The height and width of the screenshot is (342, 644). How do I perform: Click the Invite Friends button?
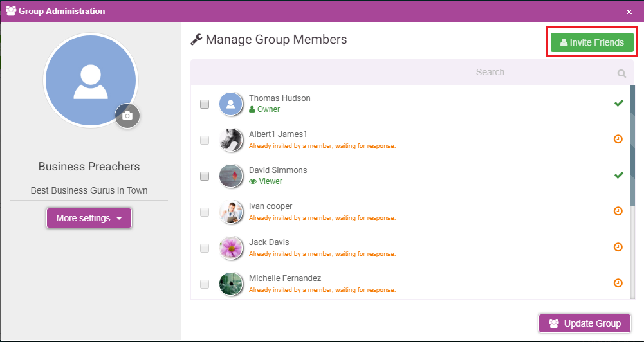pyautogui.click(x=592, y=42)
